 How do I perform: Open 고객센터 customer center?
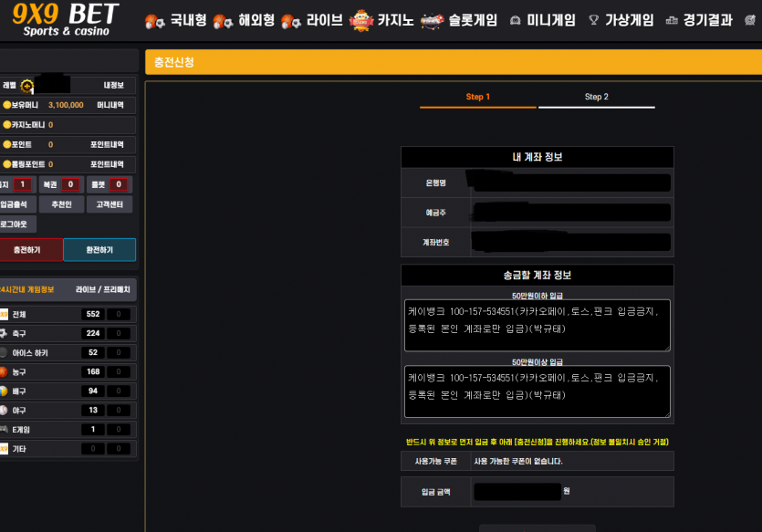pyautogui.click(x=110, y=204)
